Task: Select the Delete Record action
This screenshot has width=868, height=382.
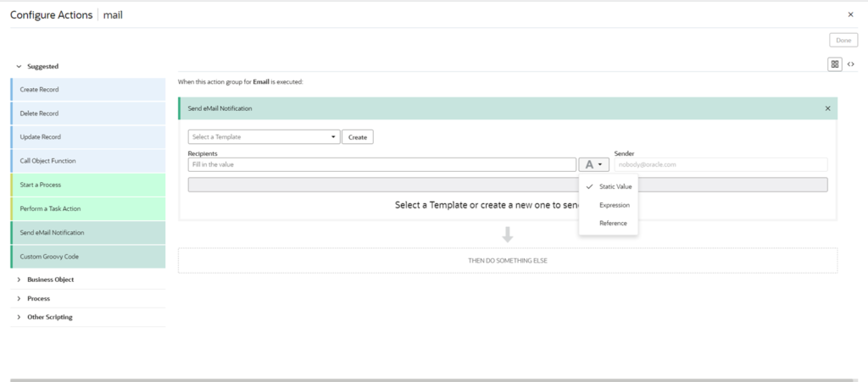Action: (x=87, y=113)
